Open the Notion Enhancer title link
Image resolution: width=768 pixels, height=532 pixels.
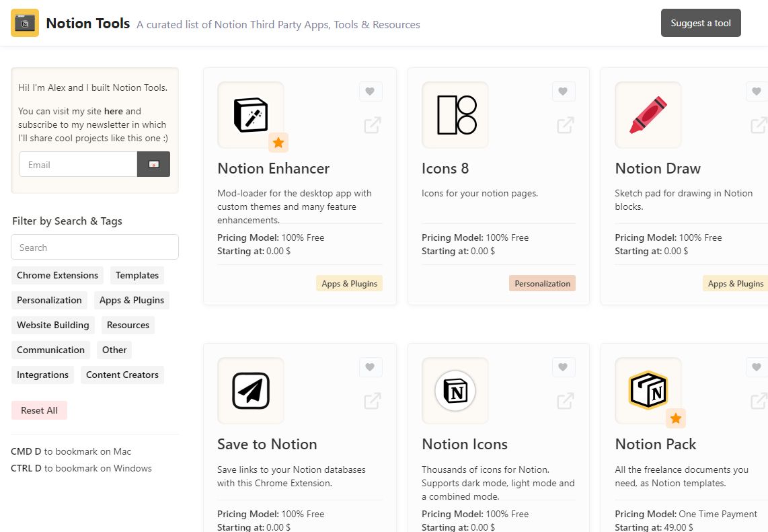tap(273, 169)
